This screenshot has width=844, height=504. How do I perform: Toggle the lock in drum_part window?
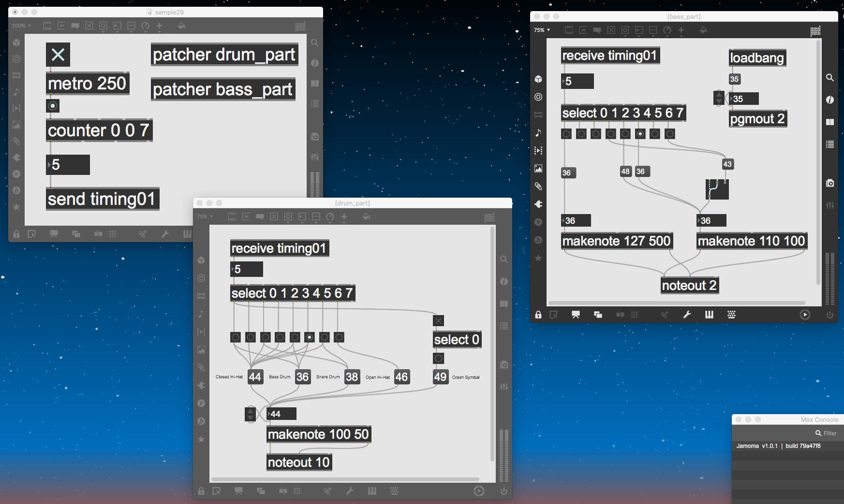tap(201, 491)
